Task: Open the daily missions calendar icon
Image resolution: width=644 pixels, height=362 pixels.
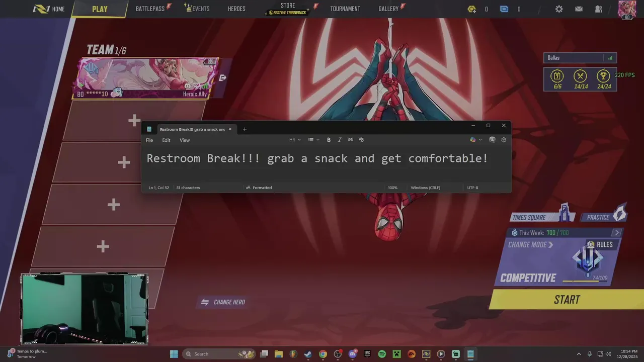Action: pos(557,76)
